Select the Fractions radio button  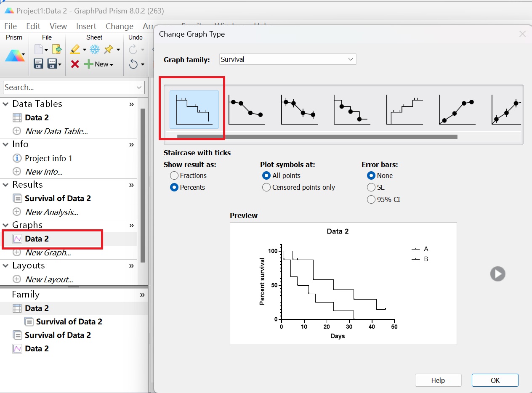pos(174,175)
